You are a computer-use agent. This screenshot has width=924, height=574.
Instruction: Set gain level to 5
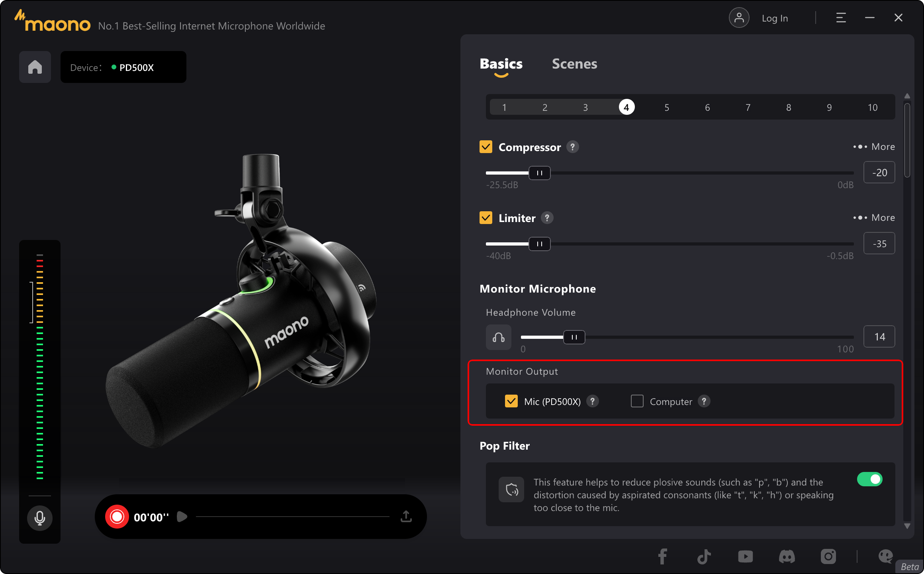click(x=667, y=107)
